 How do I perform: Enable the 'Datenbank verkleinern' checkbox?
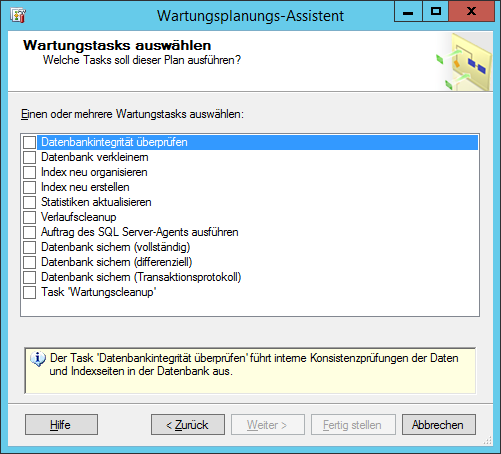[x=29, y=157]
